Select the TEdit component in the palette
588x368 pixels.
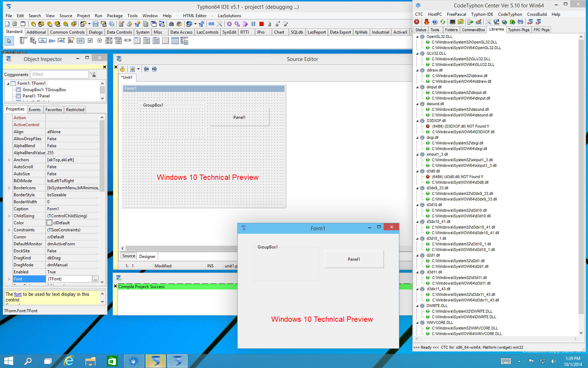pos(61,41)
